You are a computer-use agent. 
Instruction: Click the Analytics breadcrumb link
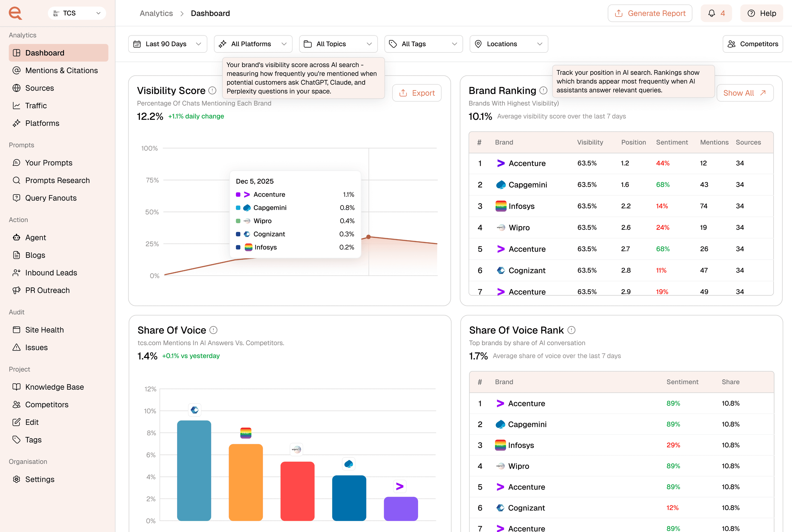point(156,13)
